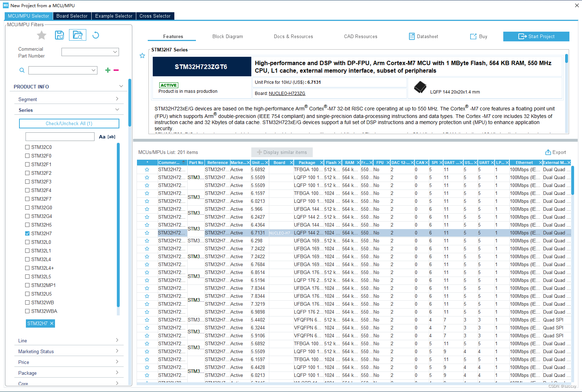
Task: Click the green plus add filter icon
Action: point(108,70)
